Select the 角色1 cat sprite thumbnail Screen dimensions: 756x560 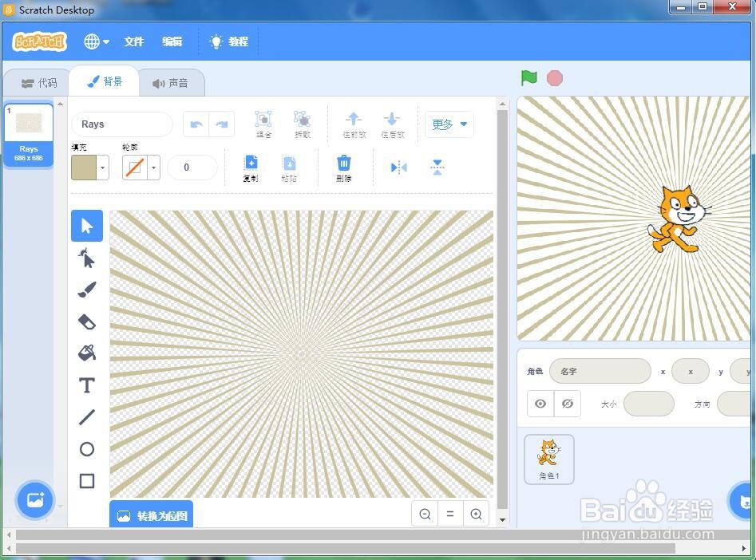(548, 459)
